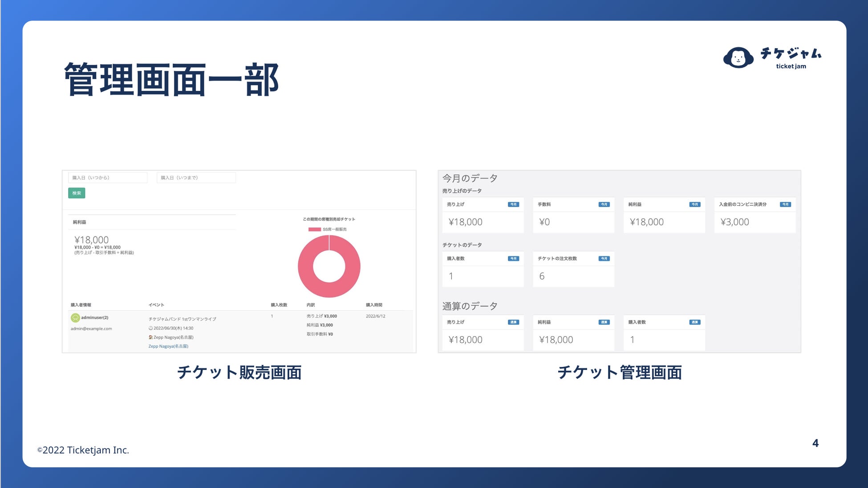Click the 購入枚数 column header

pos(279,305)
